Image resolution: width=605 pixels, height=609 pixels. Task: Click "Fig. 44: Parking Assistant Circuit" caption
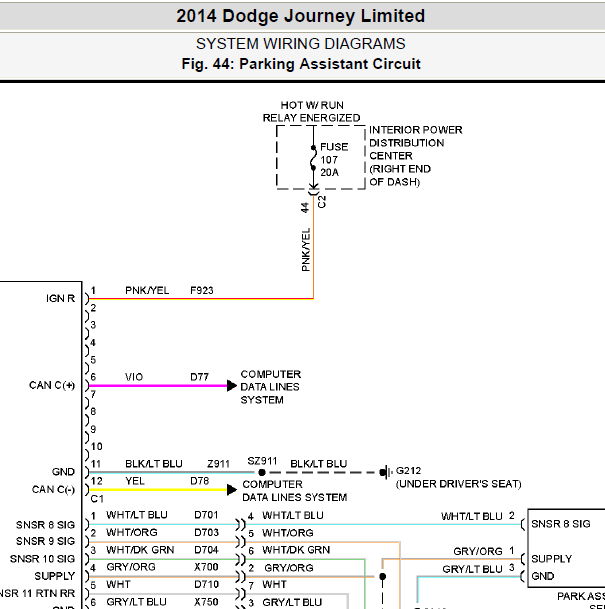[x=301, y=64]
